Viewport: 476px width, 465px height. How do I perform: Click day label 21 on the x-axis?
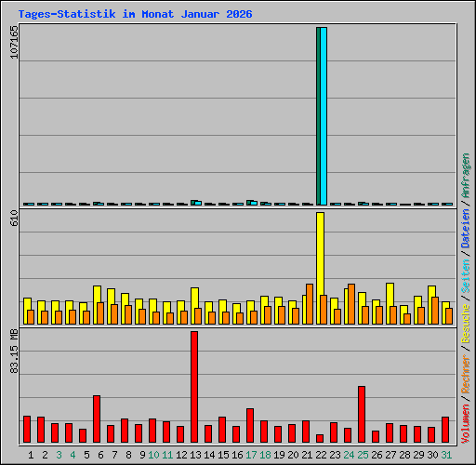click(307, 455)
